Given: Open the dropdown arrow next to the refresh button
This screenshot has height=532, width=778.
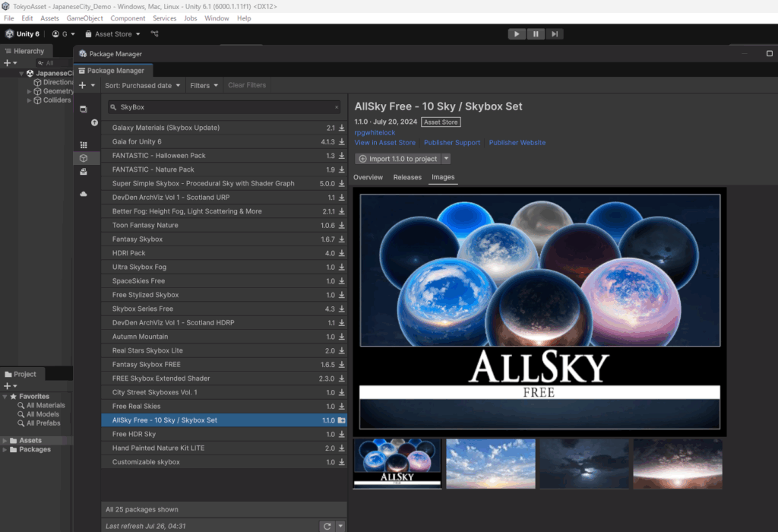Looking at the screenshot, I should coord(340,526).
